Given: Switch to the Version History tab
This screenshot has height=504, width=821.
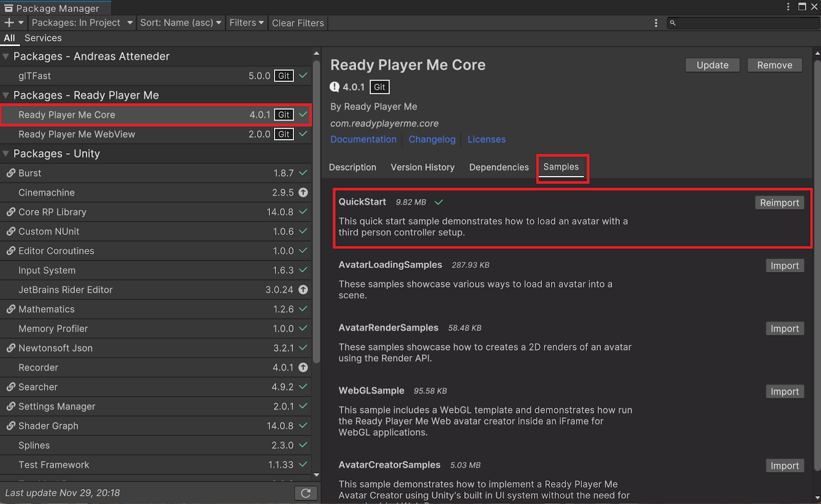Looking at the screenshot, I should click(x=422, y=167).
